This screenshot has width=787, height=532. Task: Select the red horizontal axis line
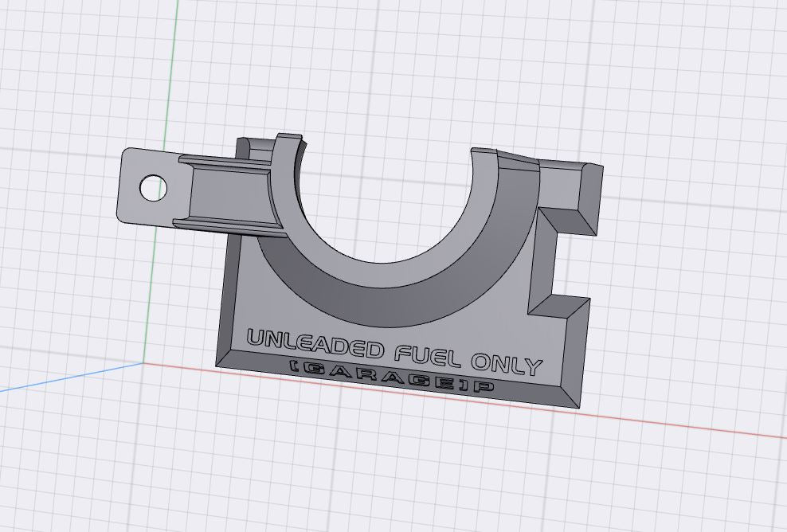point(677,422)
